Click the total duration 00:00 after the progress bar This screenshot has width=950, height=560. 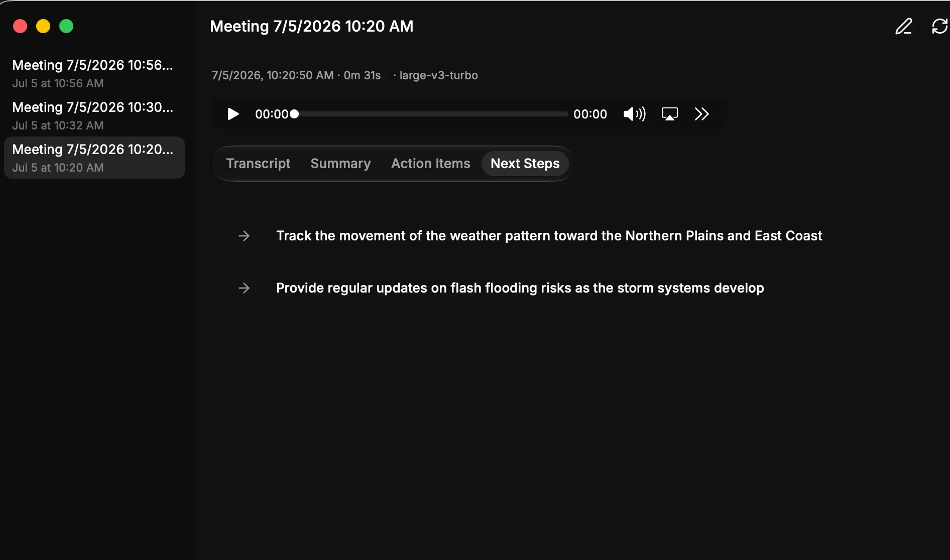pyautogui.click(x=590, y=114)
